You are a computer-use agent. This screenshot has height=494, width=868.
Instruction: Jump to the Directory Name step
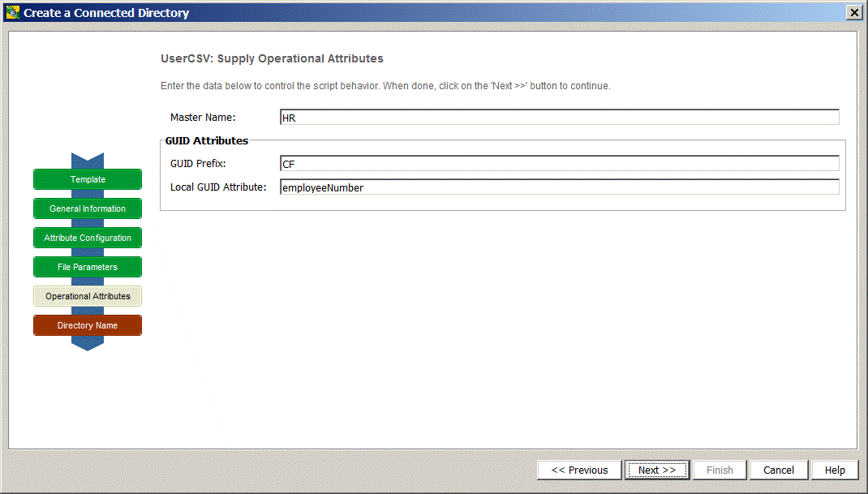pos(88,325)
